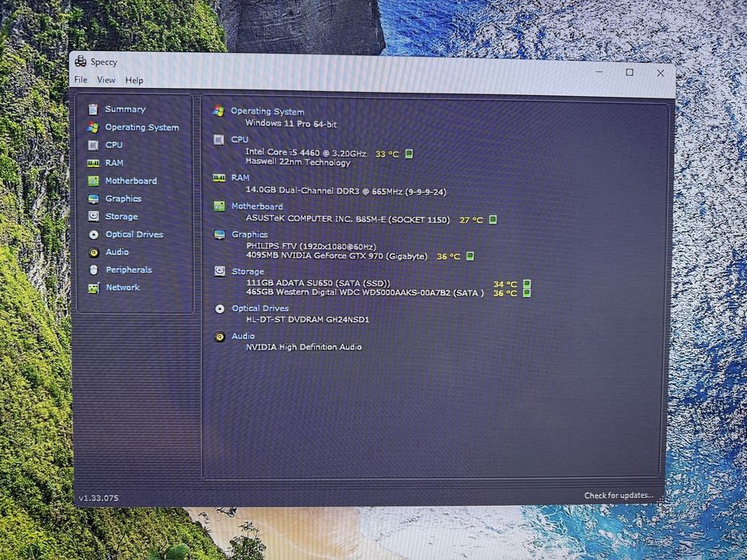This screenshot has height=560, width=747.
Task: Select CPU in the sidebar
Action: point(114,145)
